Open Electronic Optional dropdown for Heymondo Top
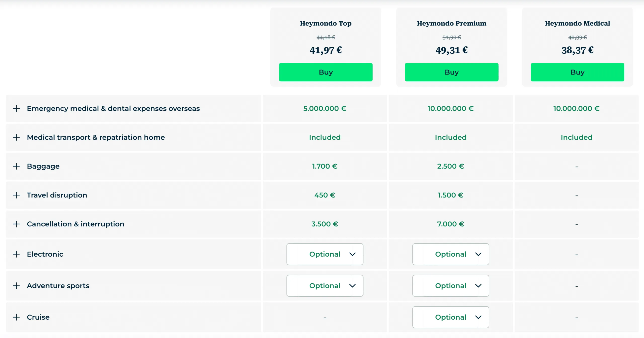This screenshot has width=644, height=338. coord(325,254)
